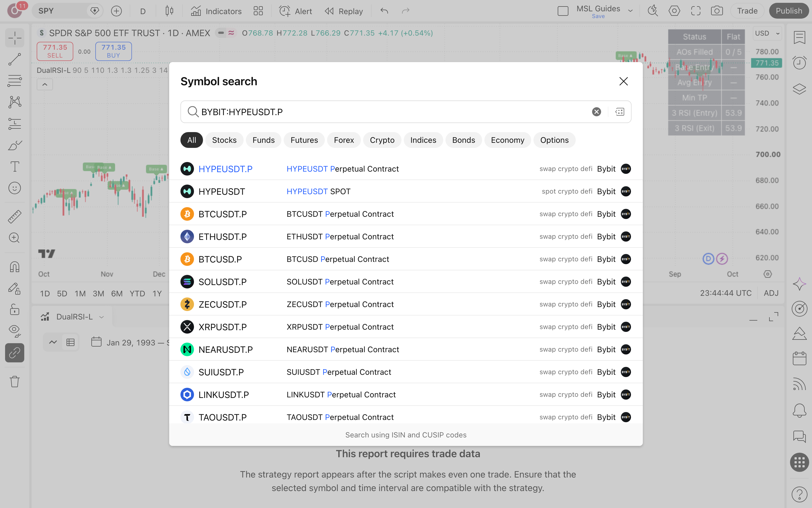Open the object tree layers panel
Screen dimensions: 812x508
(799, 89)
